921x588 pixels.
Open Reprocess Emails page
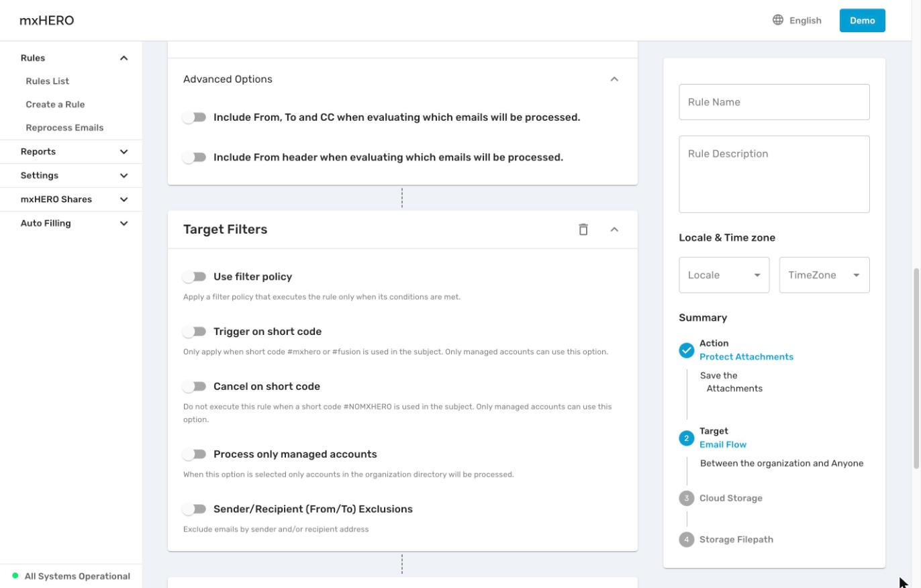[64, 128]
